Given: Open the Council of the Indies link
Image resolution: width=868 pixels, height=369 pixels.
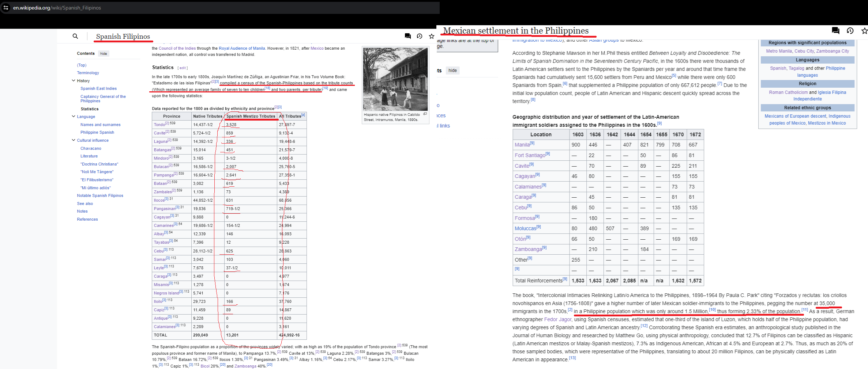Looking at the screenshot, I should click(177, 48).
